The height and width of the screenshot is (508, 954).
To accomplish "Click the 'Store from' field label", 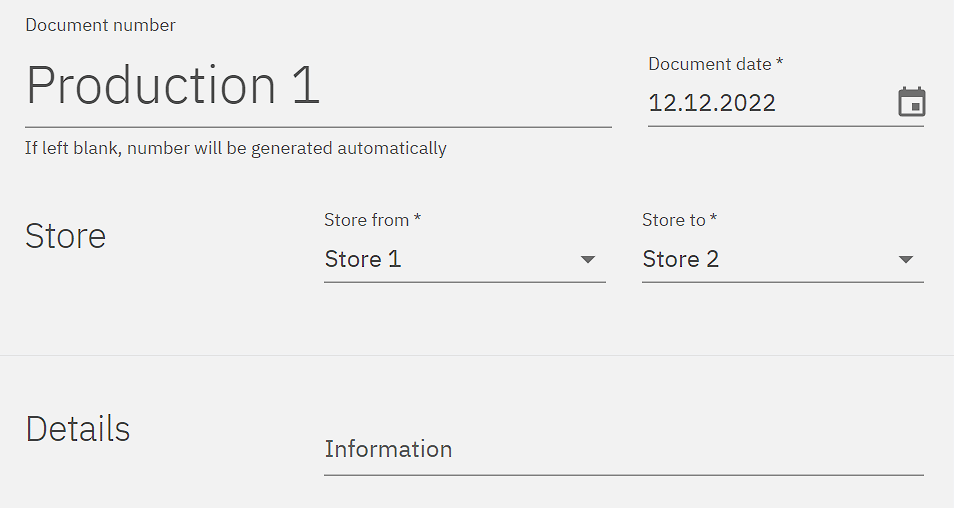I will (x=367, y=220).
